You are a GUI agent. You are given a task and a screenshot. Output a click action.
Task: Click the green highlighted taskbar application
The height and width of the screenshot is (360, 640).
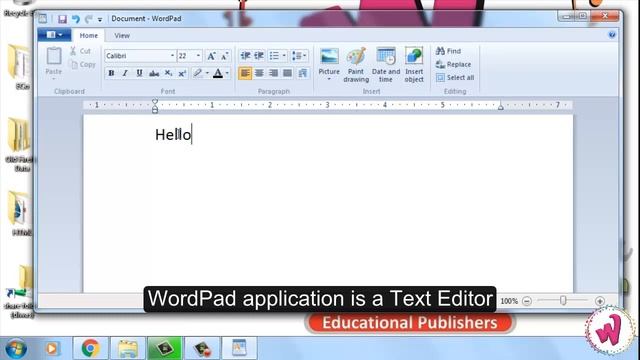tap(164, 349)
